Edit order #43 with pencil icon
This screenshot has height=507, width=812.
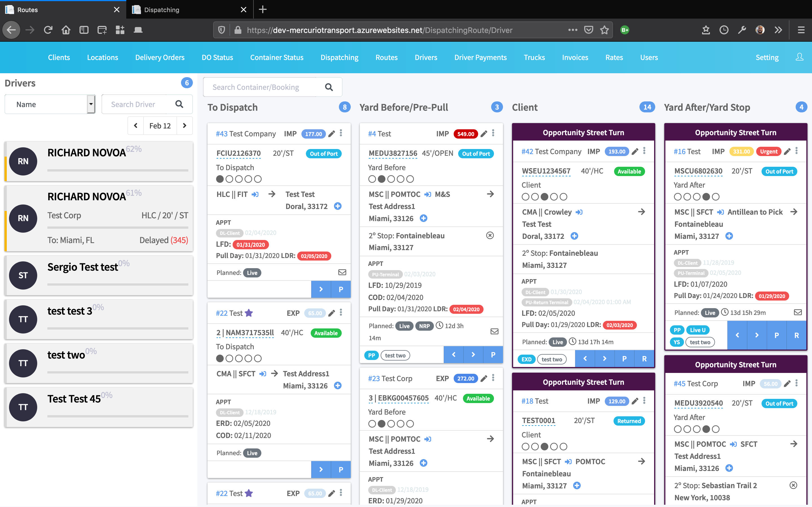[x=332, y=134]
